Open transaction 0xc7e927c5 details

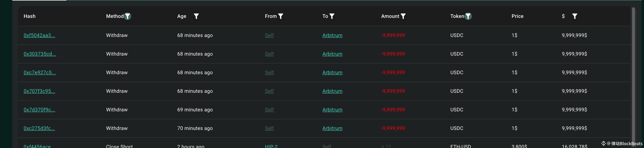click(x=40, y=73)
